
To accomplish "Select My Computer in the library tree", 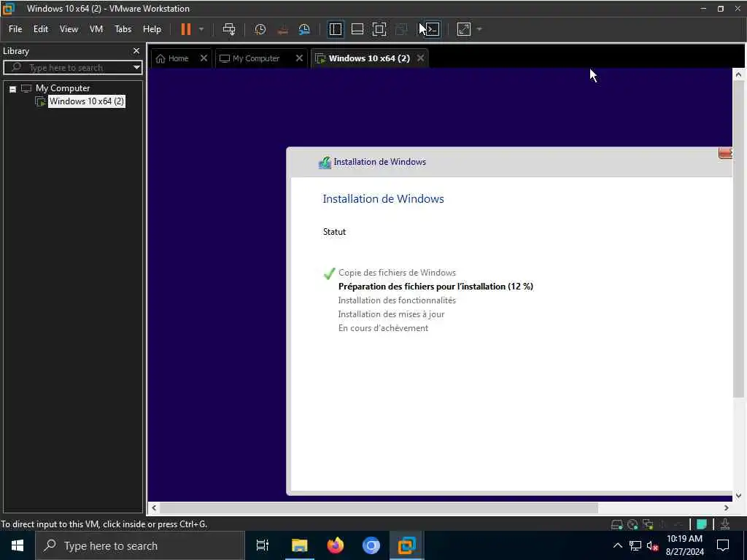I will pyautogui.click(x=63, y=88).
